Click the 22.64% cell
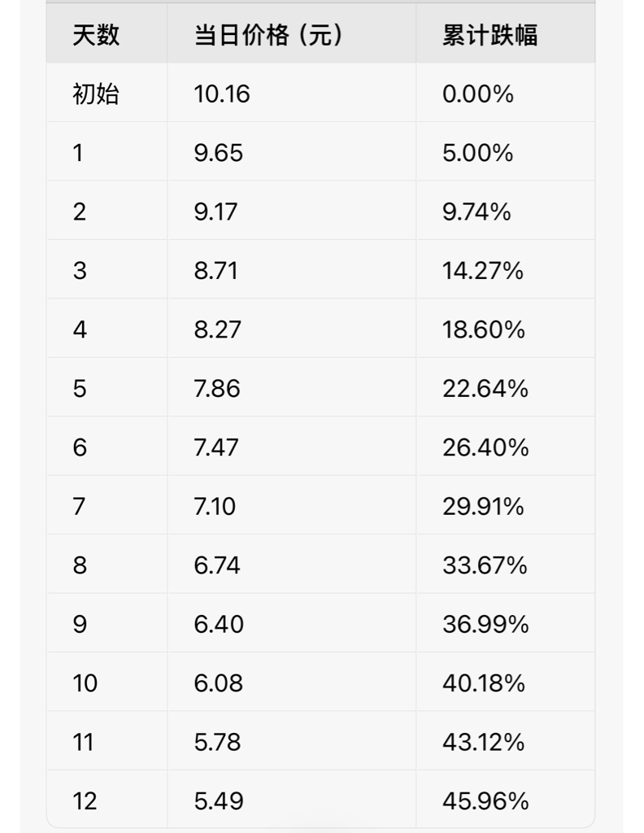 [485, 389]
